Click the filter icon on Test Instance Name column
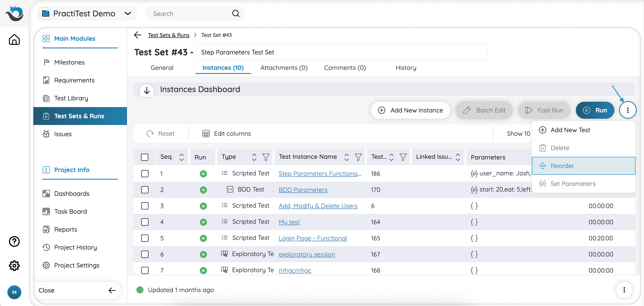The image size is (644, 306). point(358,157)
